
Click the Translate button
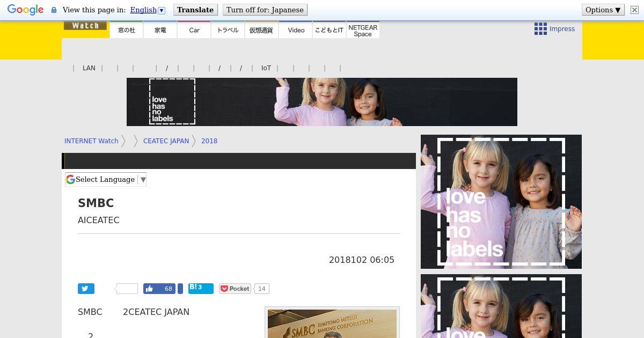coord(195,10)
